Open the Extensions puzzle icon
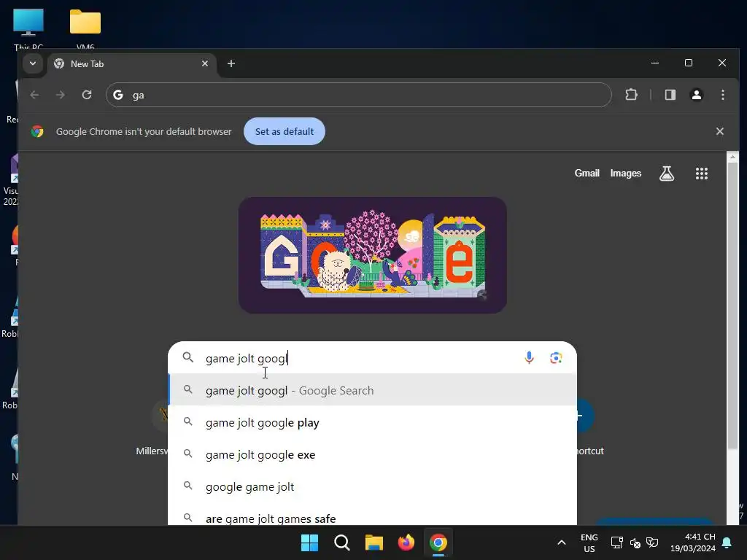Screen dimensions: 747x560 click(x=631, y=95)
